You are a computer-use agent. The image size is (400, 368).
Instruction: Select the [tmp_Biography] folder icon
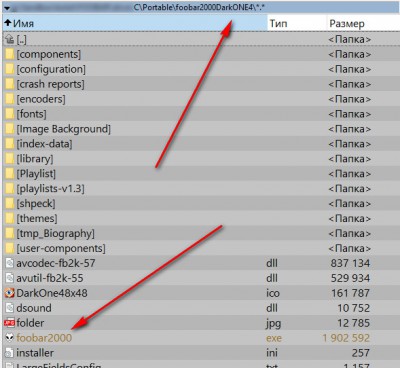point(10,233)
